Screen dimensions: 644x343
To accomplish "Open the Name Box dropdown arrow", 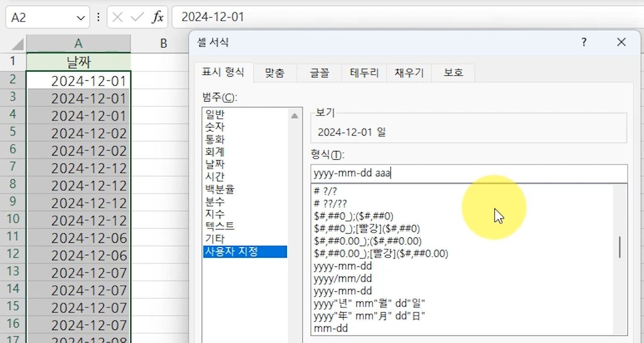I will pos(81,18).
